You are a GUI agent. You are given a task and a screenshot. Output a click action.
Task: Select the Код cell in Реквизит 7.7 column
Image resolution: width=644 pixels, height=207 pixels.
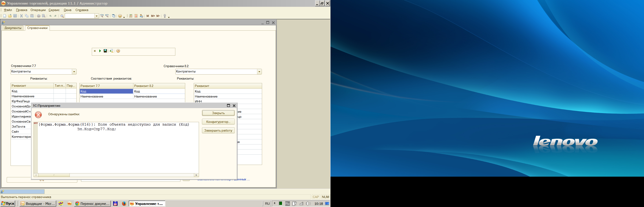pyautogui.click(x=106, y=91)
